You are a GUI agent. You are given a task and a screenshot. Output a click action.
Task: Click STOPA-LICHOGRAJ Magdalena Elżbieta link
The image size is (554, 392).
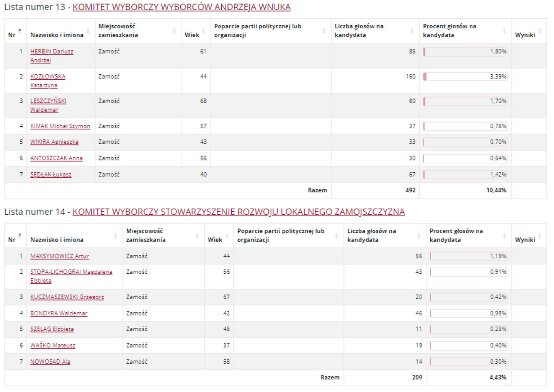[71, 272]
